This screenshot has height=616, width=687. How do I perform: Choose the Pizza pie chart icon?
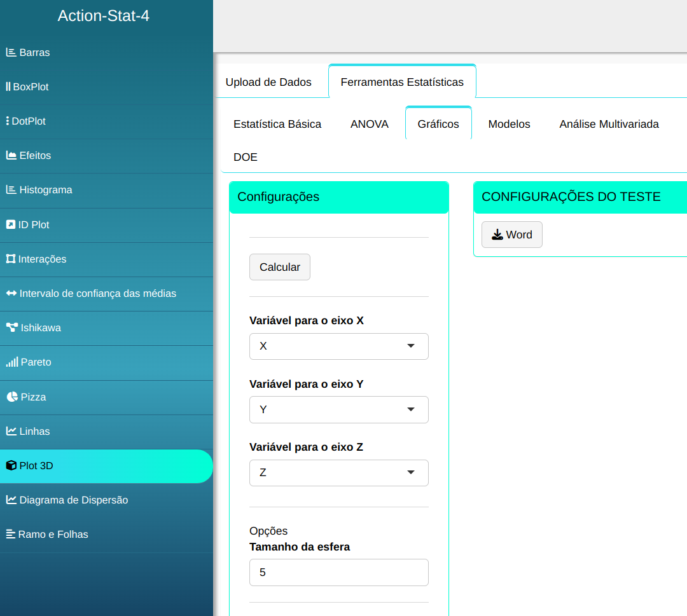(x=11, y=397)
